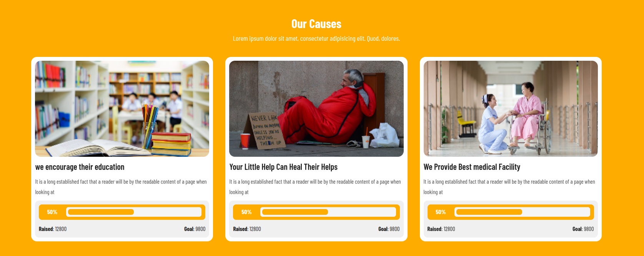Open the library education cause image
The height and width of the screenshot is (256, 644).
pyautogui.click(x=122, y=109)
